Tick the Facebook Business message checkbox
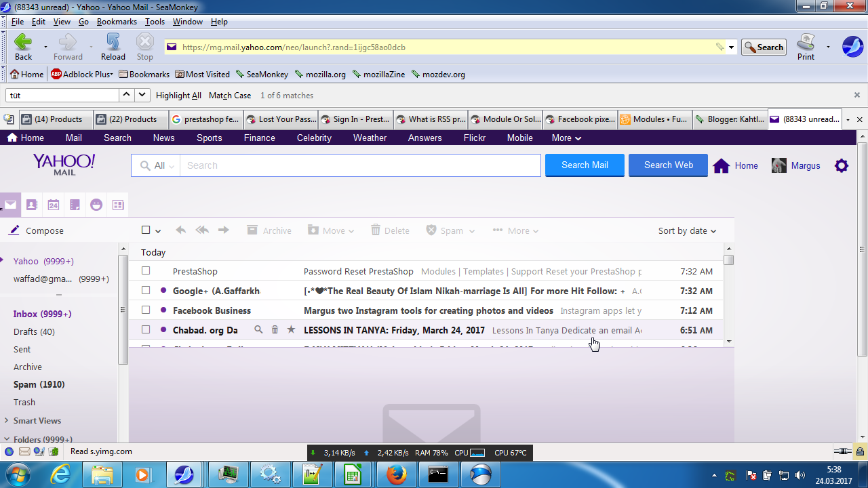 click(x=146, y=310)
